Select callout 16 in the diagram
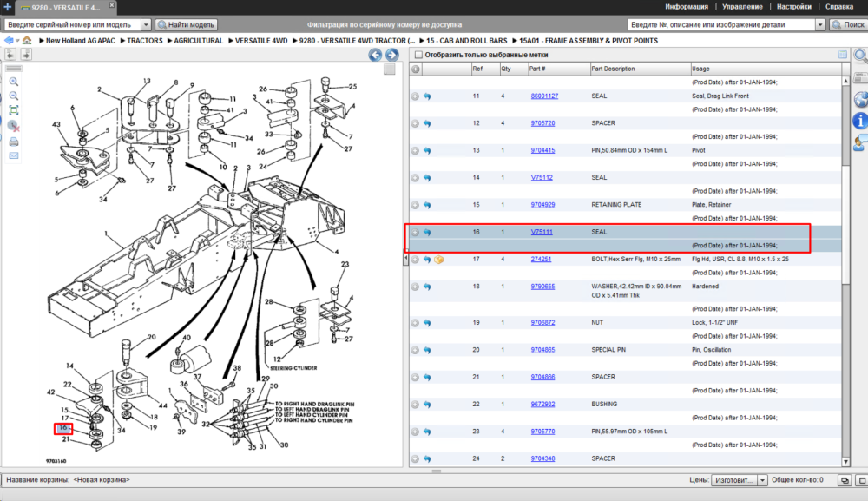868x501 pixels. click(x=63, y=428)
